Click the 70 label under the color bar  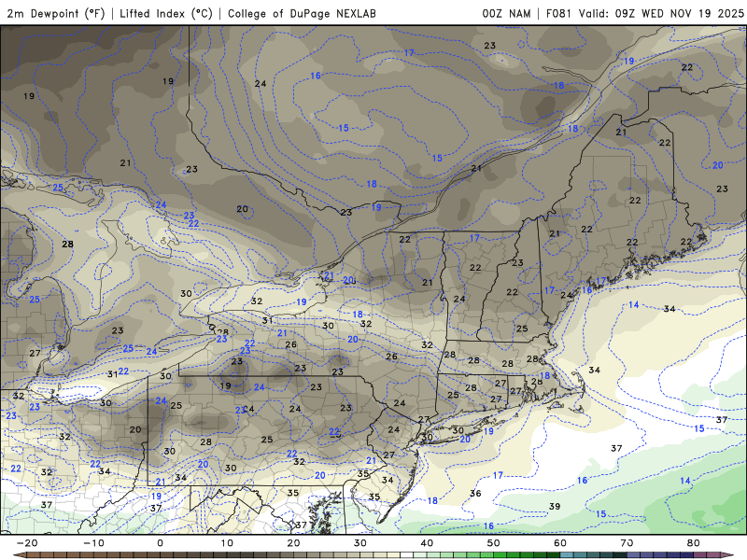[627, 543]
